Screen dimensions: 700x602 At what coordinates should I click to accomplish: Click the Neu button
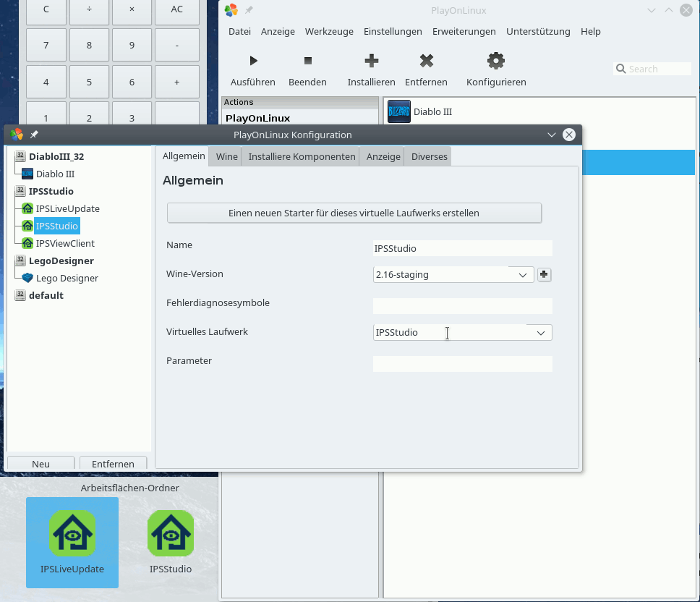pyautogui.click(x=40, y=464)
